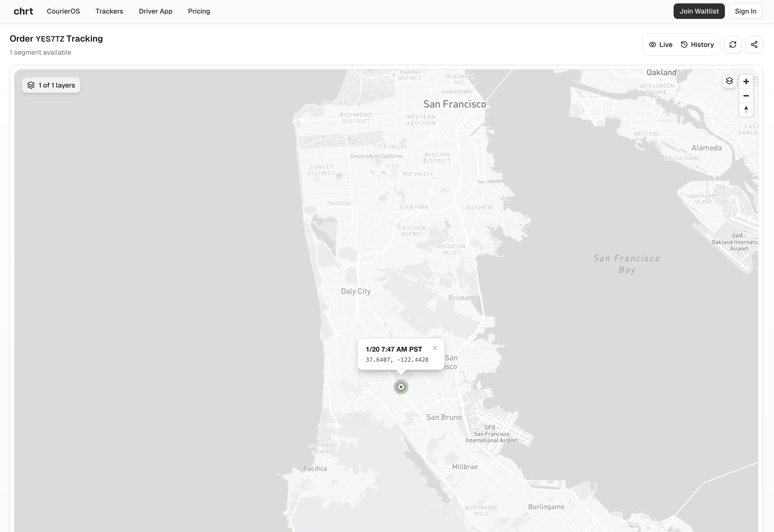Click the eye icon next to Live
This screenshot has width=774, height=532.
[653, 44]
